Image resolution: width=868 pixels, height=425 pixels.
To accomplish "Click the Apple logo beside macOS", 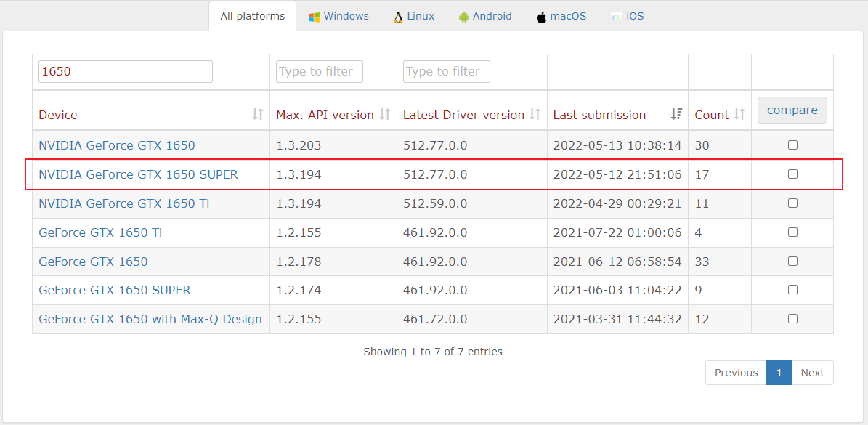I will (541, 17).
